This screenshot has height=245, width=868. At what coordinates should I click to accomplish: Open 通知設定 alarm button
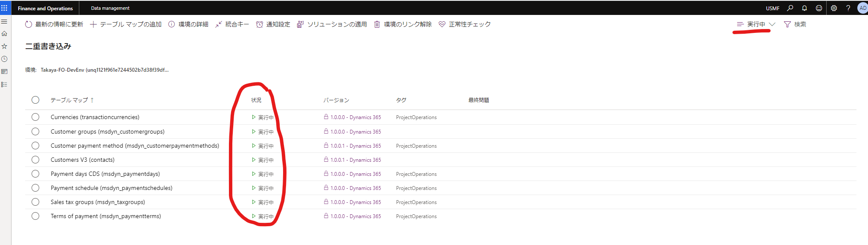(x=273, y=24)
